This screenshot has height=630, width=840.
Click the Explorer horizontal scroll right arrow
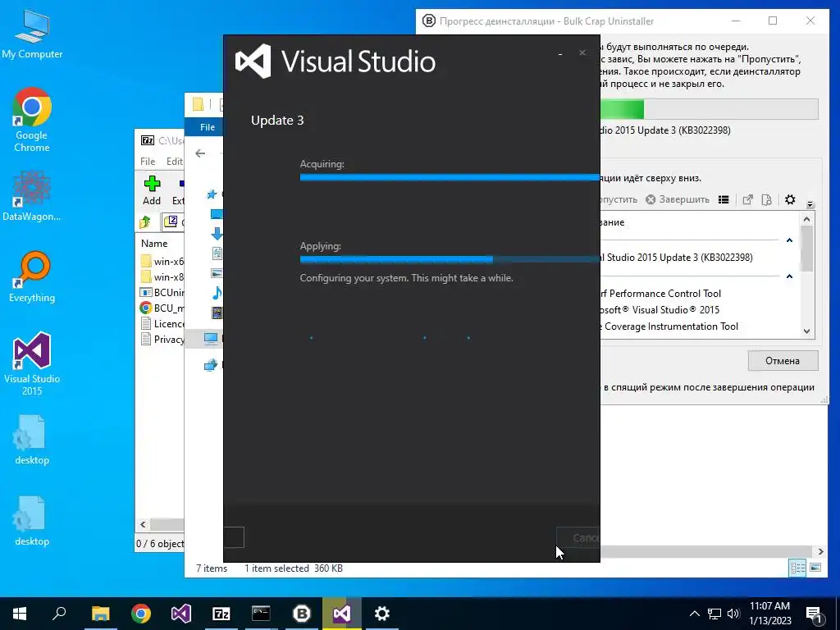coord(820,551)
